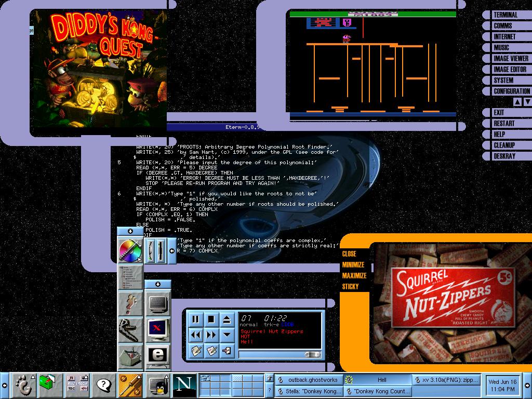Stop the CD playback
Viewport: 532px width, 399px height.
(211, 320)
